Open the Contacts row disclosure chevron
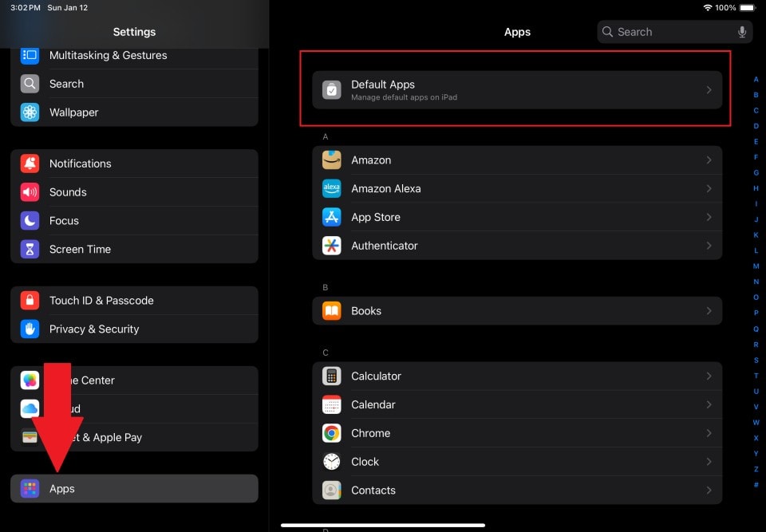This screenshot has width=766, height=532. click(x=709, y=491)
